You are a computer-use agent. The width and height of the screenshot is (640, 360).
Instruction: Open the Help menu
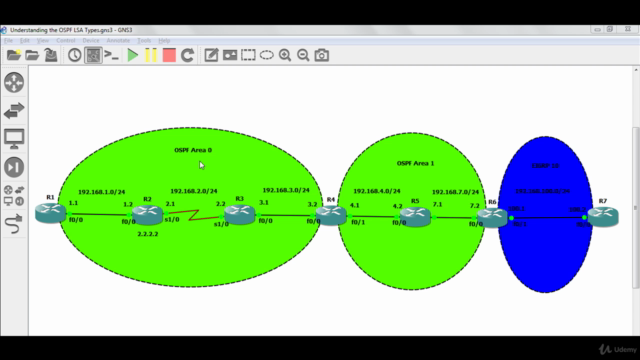164,40
